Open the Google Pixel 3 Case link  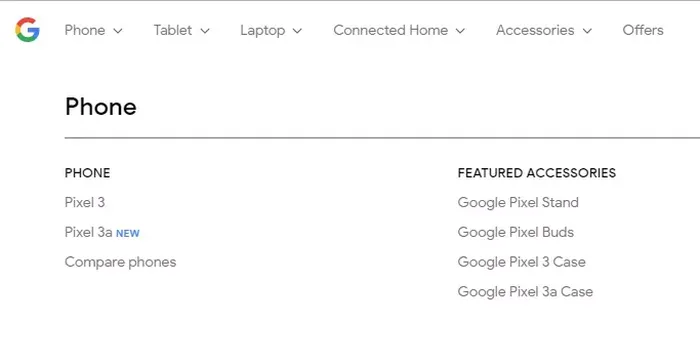pos(521,262)
